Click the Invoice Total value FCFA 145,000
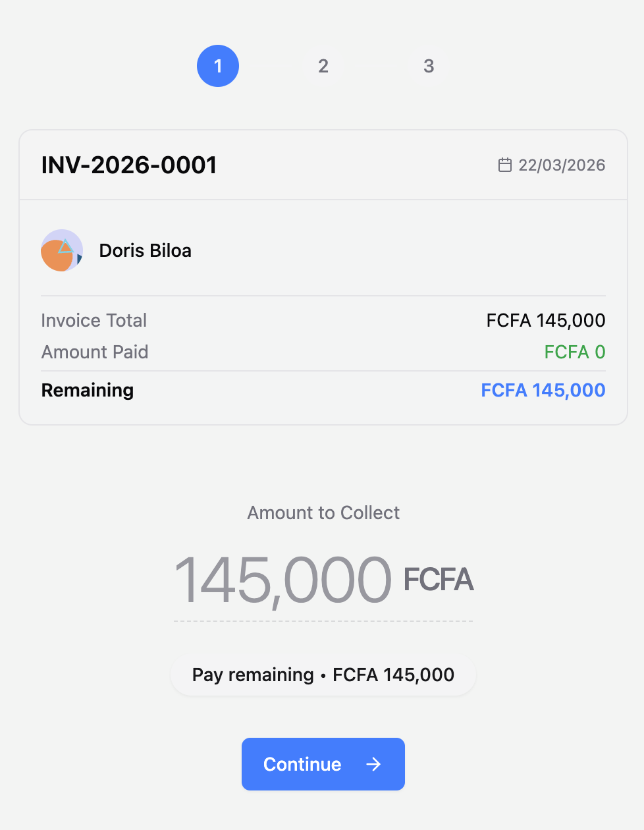The width and height of the screenshot is (644, 830). (x=545, y=320)
